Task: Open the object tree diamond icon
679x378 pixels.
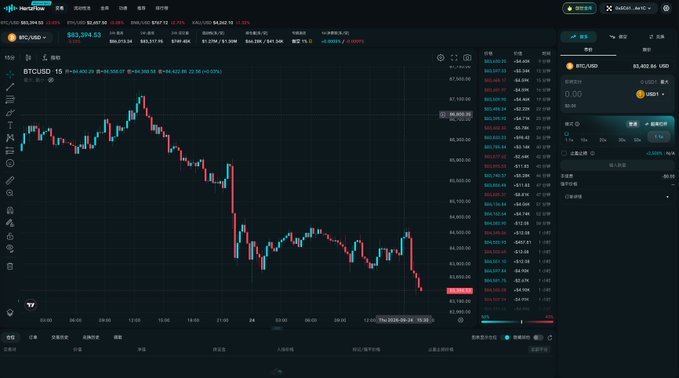Action: tap(10, 313)
